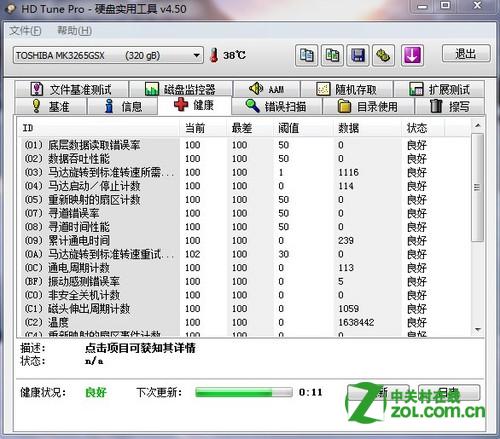Click data value 1116 in row (03)

(348, 172)
